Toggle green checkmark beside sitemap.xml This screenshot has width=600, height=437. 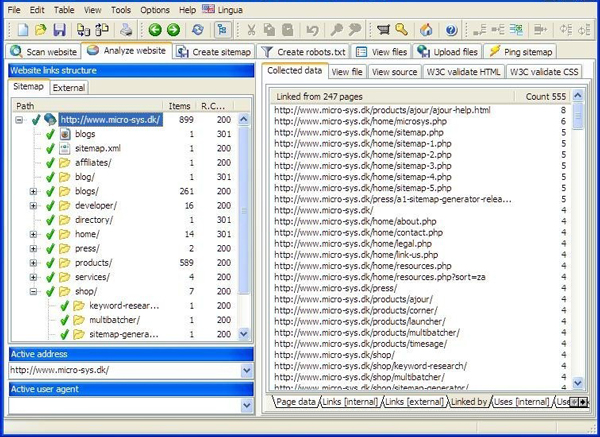[49, 148]
